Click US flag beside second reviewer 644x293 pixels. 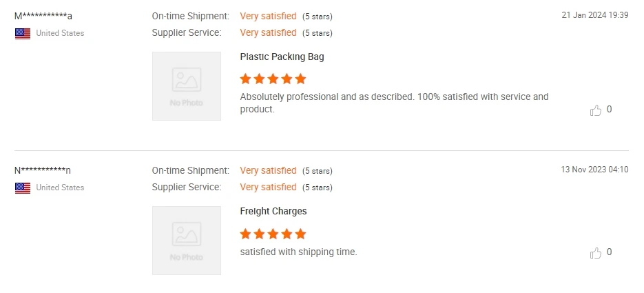click(x=23, y=188)
